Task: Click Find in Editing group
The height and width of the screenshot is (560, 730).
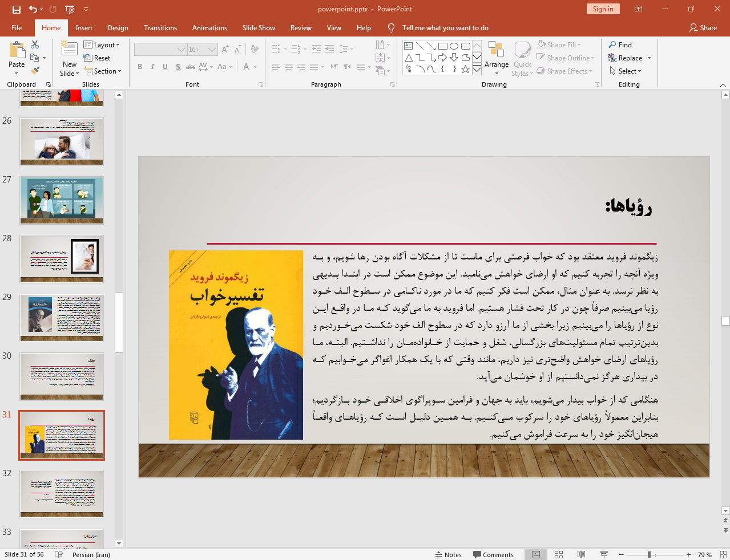Action: pyautogui.click(x=620, y=44)
